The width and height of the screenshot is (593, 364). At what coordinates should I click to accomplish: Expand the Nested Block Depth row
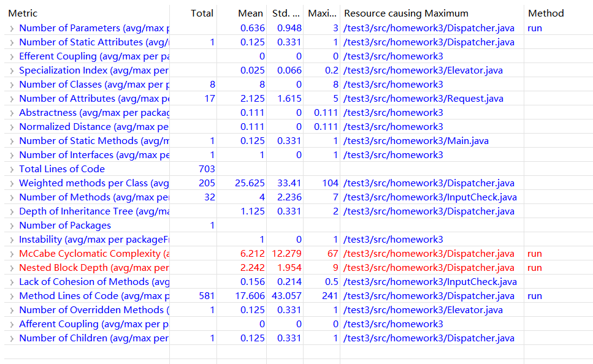(x=12, y=268)
